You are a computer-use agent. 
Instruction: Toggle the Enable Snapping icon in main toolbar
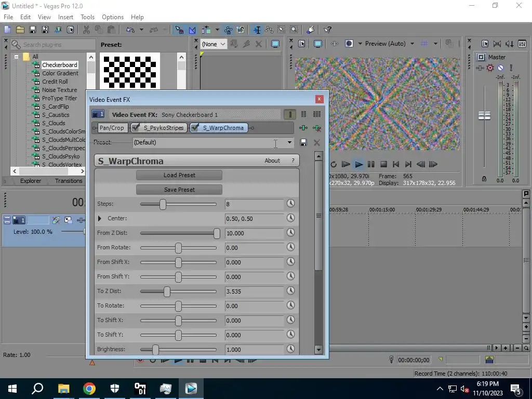pyautogui.click(x=179, y=30)
